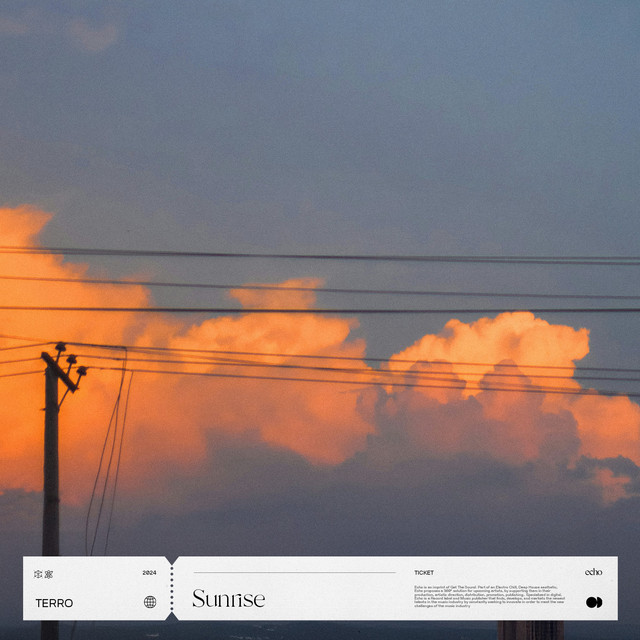Select the Chinese characters mark above TERRO

click(44, 573)
